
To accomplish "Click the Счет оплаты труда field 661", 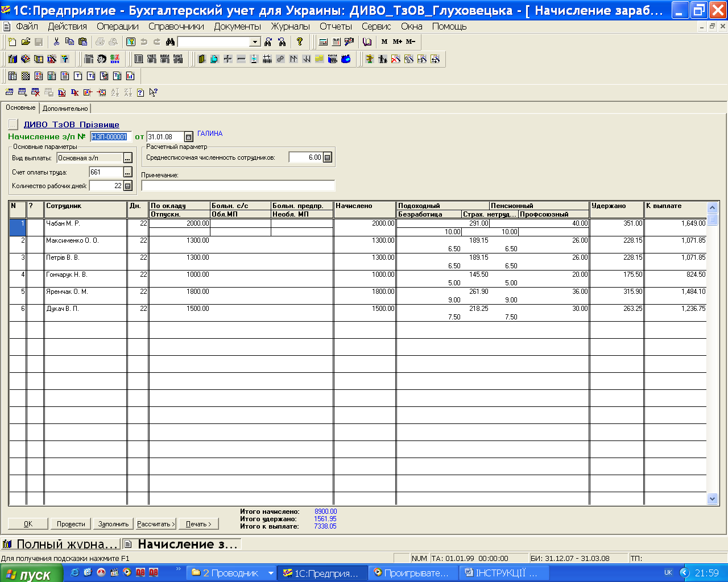I will (x=106, y=172).
